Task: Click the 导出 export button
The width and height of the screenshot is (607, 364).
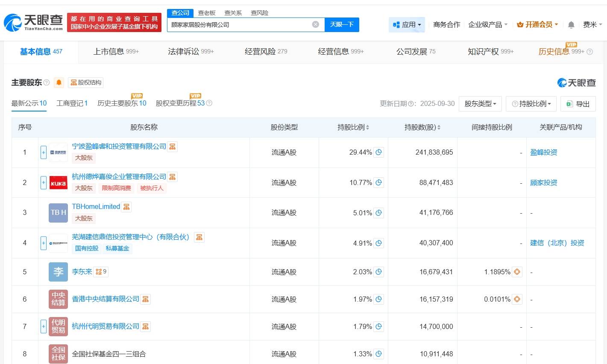Action: (578, 104)
